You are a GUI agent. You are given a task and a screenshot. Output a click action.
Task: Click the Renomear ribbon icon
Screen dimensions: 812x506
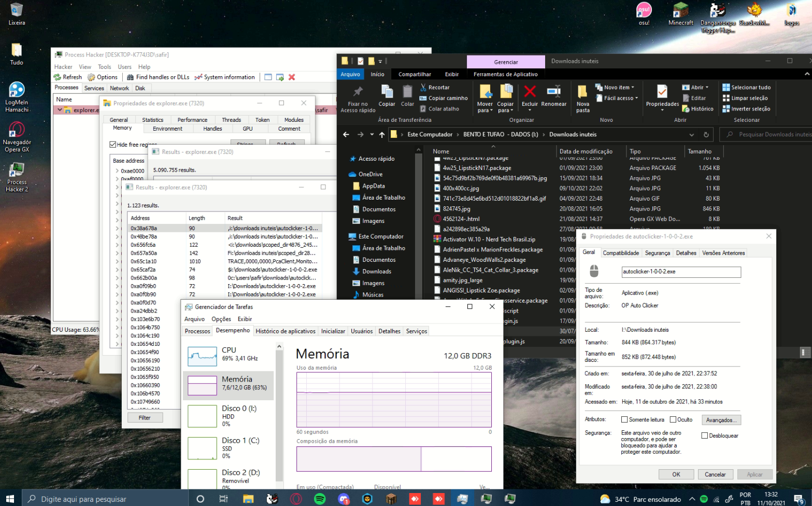click(x=553, y=92)
